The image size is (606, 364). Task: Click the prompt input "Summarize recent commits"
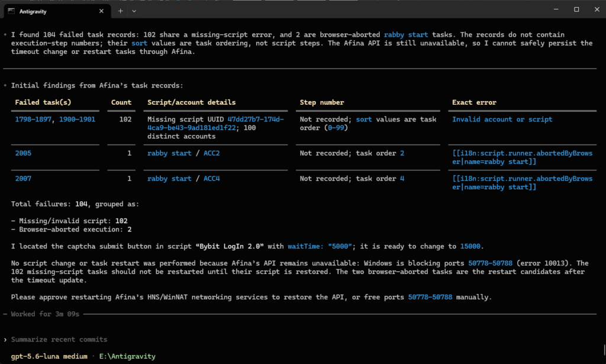(x=59, y=339)
